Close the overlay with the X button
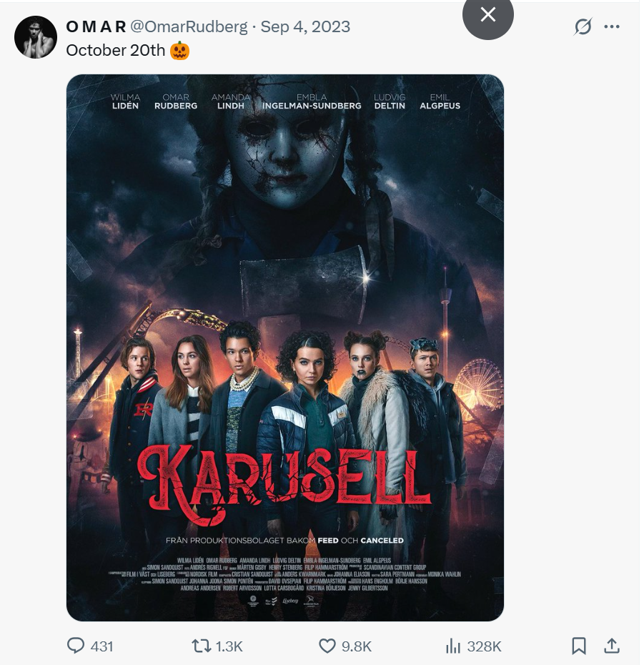The height and width of the screenshot is (665, 644). [488, 15]
